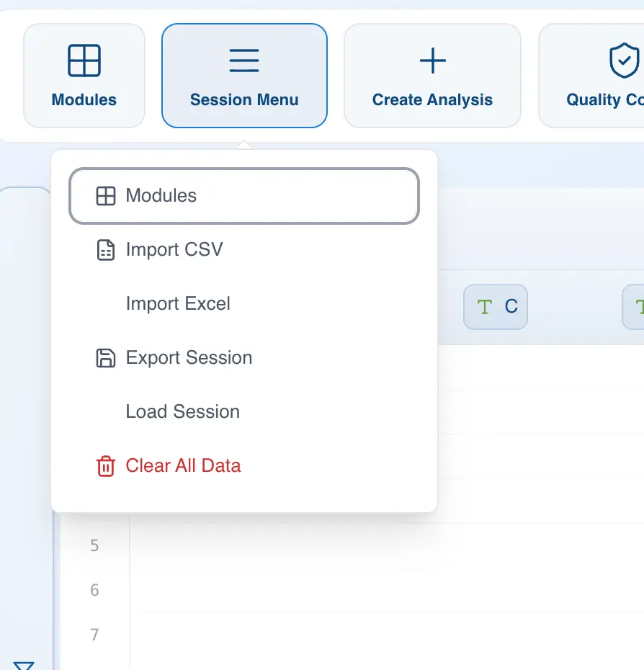The image size is (644, 670).
Task: Click the red trash icon in dropdown
Action: pos(106,466)
